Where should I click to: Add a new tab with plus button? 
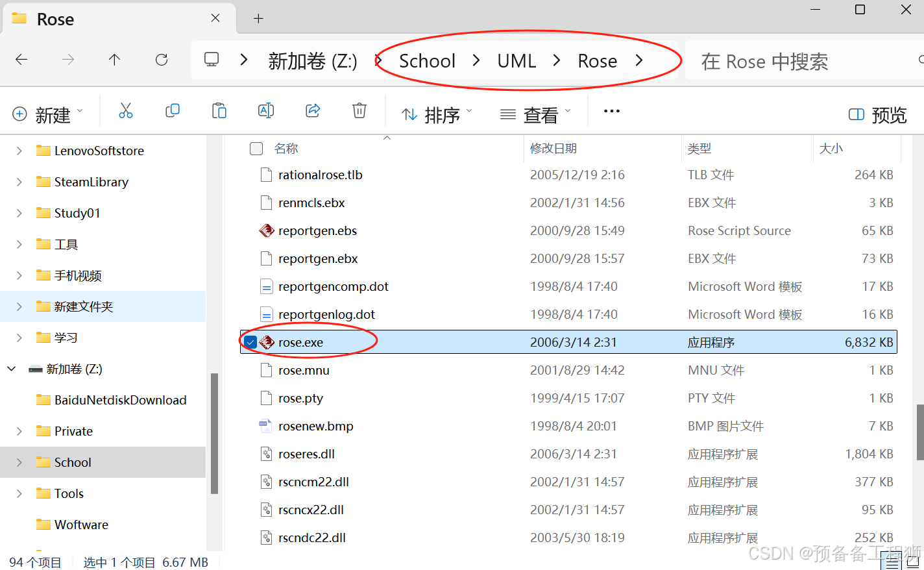[x=258, y=18]
